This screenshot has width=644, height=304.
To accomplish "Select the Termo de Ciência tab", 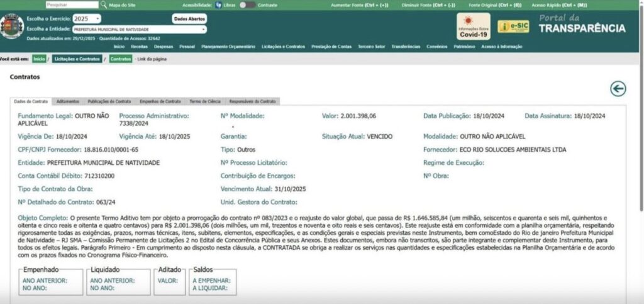I will tap(204, 101).
